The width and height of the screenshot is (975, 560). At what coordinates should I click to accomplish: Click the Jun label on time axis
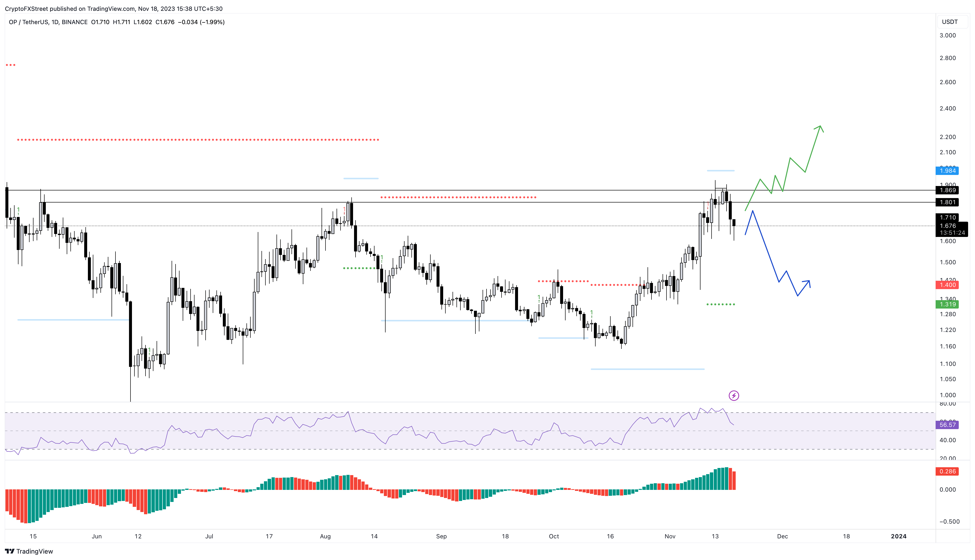tap(97, 536)
